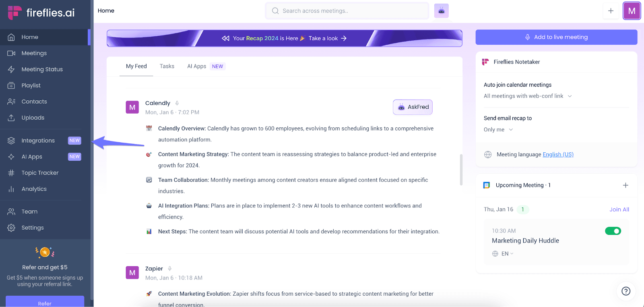
Task: Click the Refer button
Action: click(x=45, y=302)
